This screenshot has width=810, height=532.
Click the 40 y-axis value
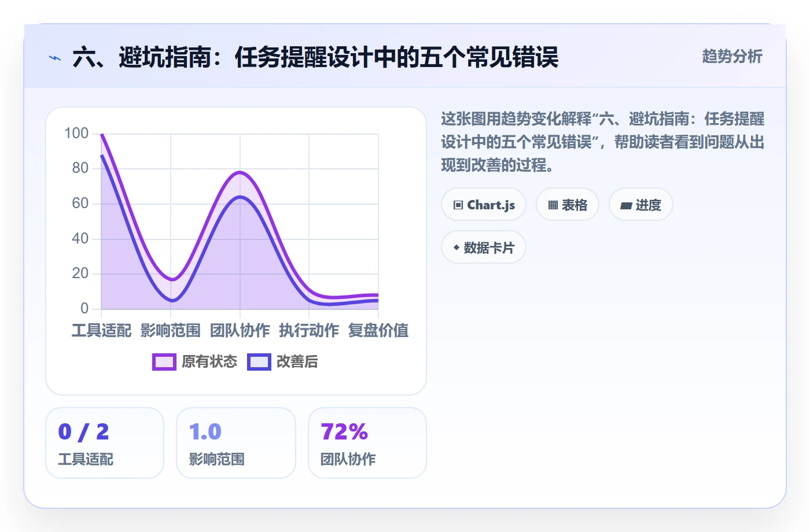coord(80,239)
